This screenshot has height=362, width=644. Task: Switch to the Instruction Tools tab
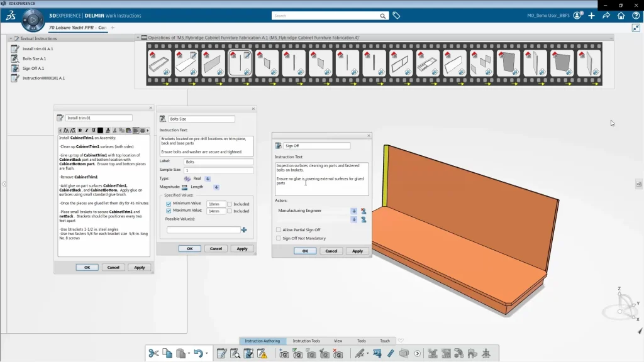pyautogui.click(x=306, y=341)
